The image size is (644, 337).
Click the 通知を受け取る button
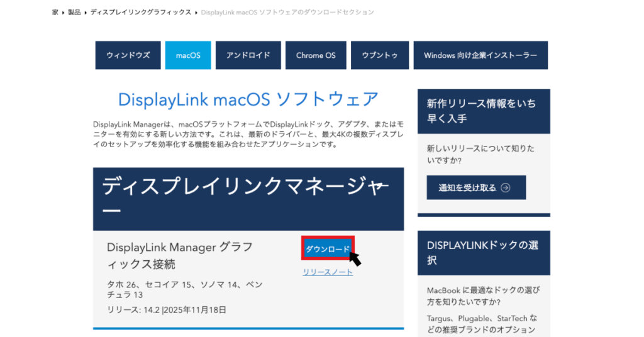tap(475, 187)
